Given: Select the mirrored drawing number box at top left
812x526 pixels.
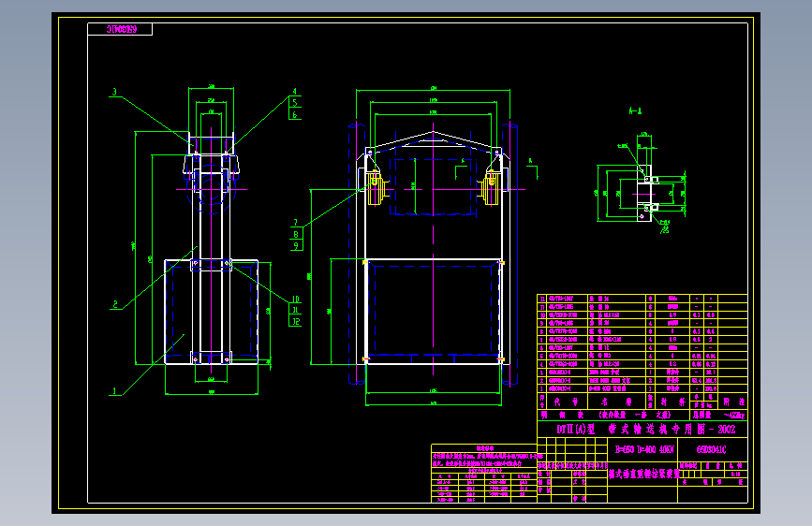Looking at the screenshot, I should pyautogui.click(x=120, y=30).
